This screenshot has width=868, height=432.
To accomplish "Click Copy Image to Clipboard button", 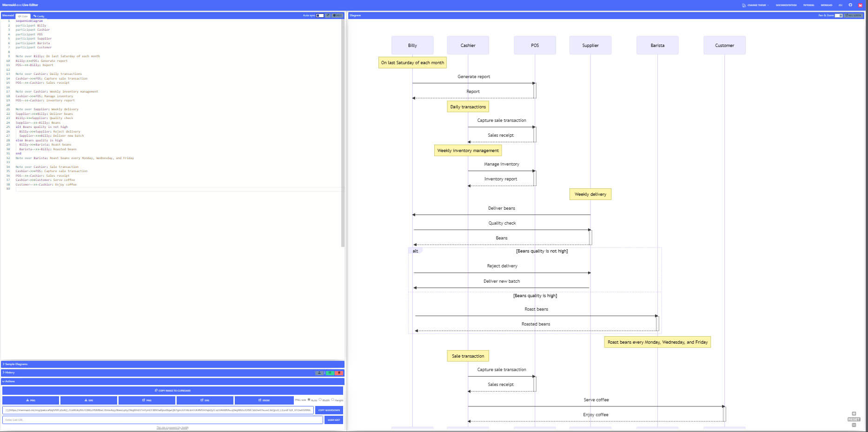I will click(x=172, y=391).
